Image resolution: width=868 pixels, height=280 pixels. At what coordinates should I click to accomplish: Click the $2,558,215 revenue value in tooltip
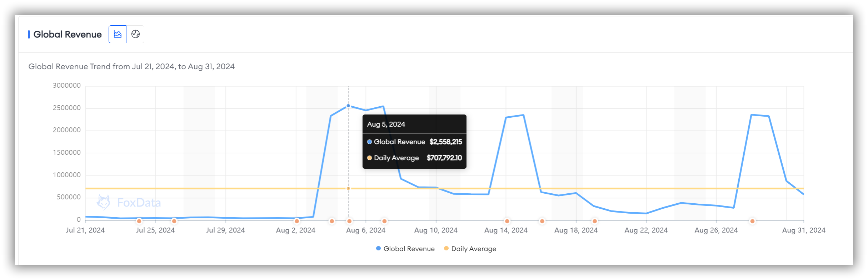(446, 142)
